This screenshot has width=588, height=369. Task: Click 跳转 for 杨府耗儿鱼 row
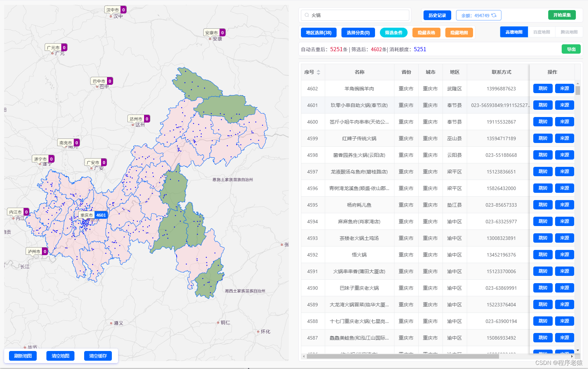(x=543, y=205)
